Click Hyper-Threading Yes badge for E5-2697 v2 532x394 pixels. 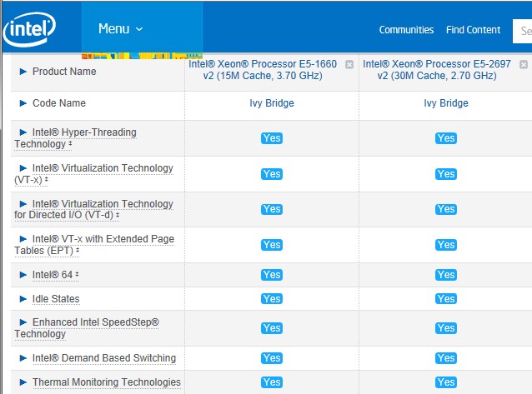coord(446,138)
